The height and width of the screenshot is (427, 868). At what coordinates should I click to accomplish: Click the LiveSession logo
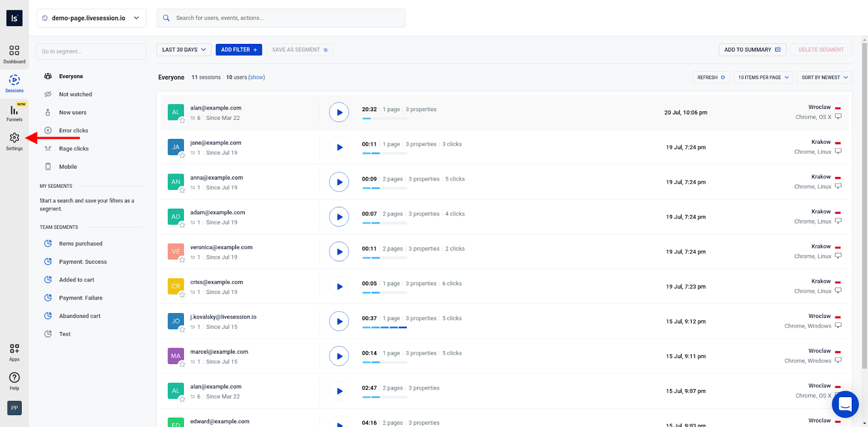click(15, 18)
